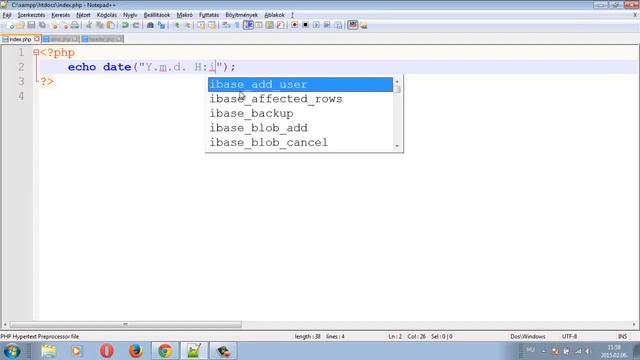Open the Keresés menu
The image size is (640, 360).
pyautogui.click(x=60, y=15)
